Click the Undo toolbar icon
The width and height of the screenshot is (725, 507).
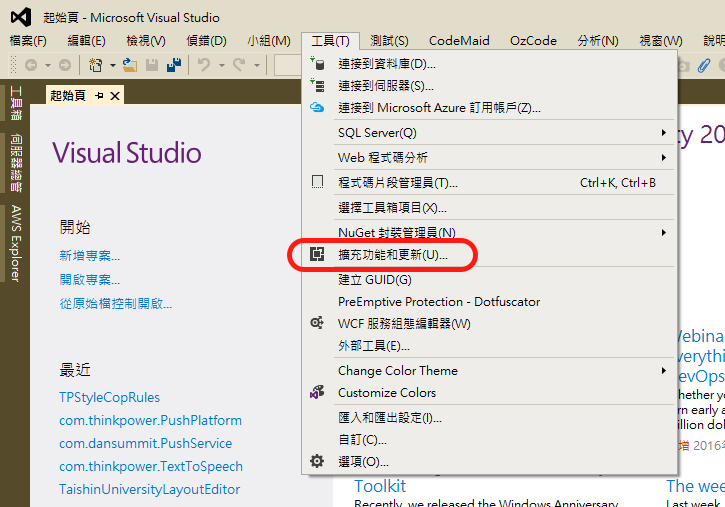pyautogui.click(x=204, y=65)
